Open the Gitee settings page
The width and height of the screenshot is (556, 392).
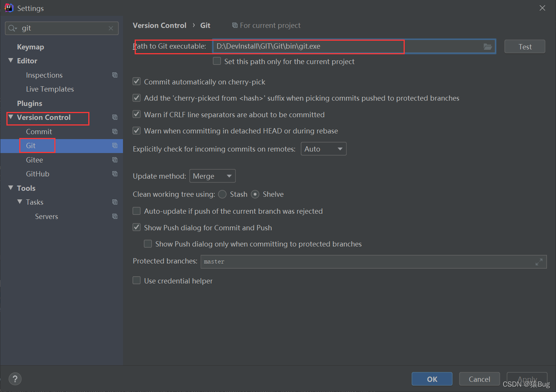34,160
